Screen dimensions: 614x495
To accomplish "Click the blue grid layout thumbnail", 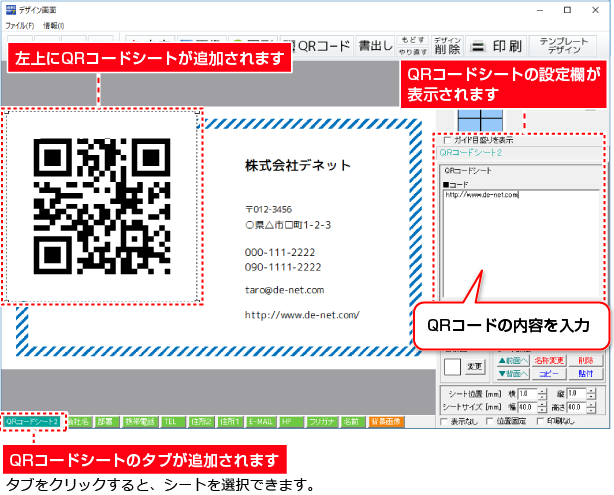I will pos(480,120).
